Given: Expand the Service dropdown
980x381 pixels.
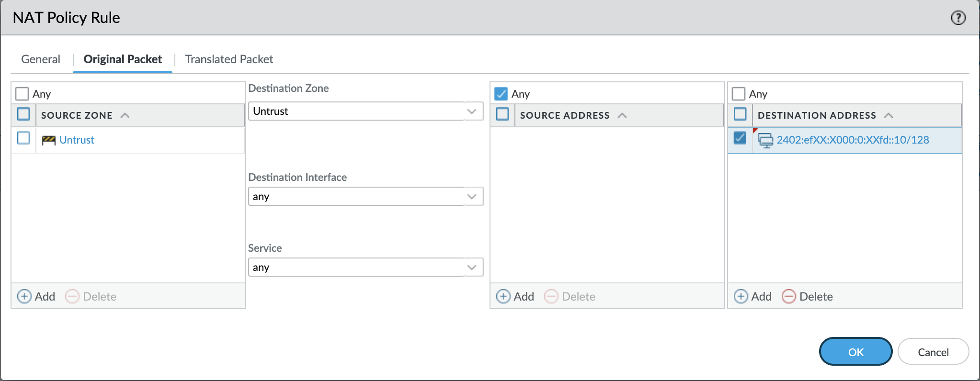Looking at the screenshot, I should point(472,268).
